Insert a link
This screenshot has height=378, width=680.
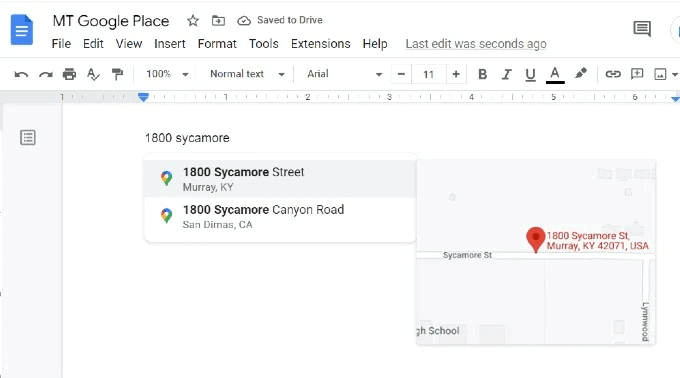613,74
